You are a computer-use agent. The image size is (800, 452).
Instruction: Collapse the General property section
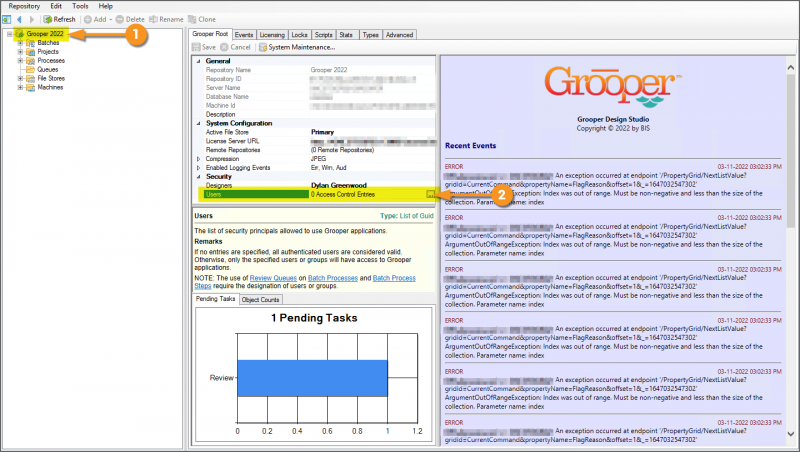tap(199, 61)
